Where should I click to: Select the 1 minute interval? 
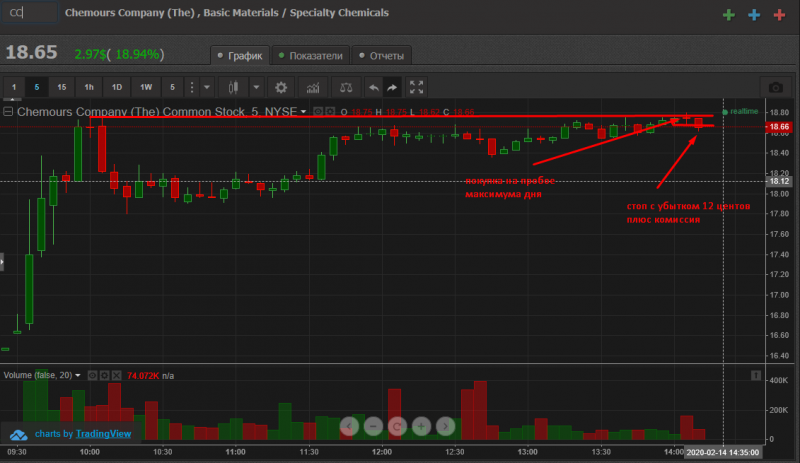coord(14,87)
